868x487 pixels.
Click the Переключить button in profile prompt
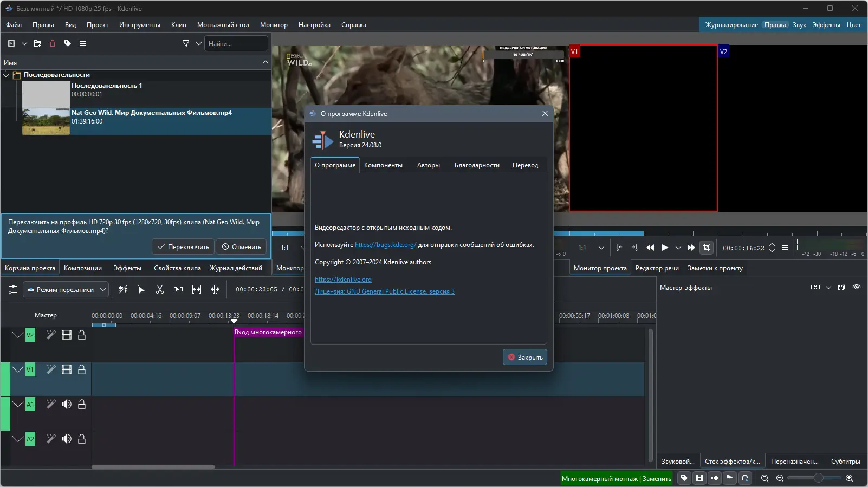point(183,246)
